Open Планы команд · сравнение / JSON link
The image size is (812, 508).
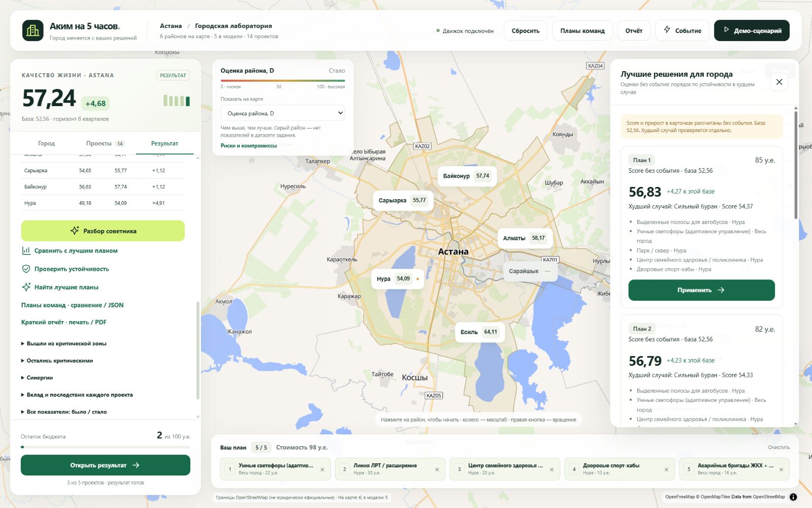pos(73,305)
